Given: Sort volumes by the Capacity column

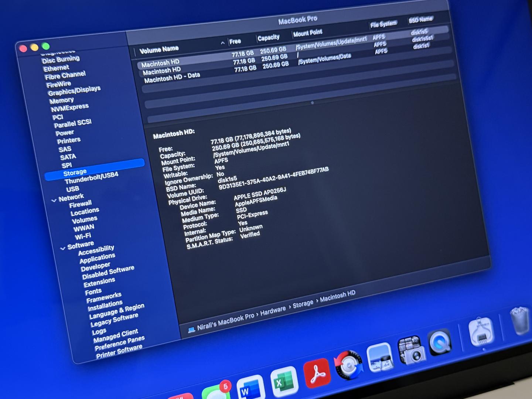Looking at the screenshot, I should pos(269,38).
